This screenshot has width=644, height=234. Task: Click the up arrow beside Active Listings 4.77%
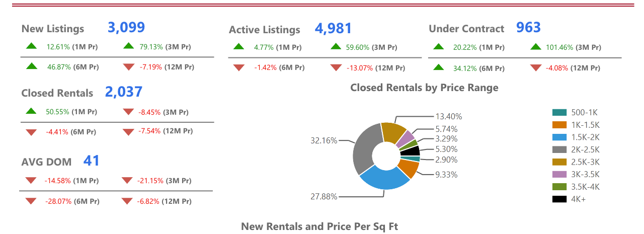click(x=238, y=47)
